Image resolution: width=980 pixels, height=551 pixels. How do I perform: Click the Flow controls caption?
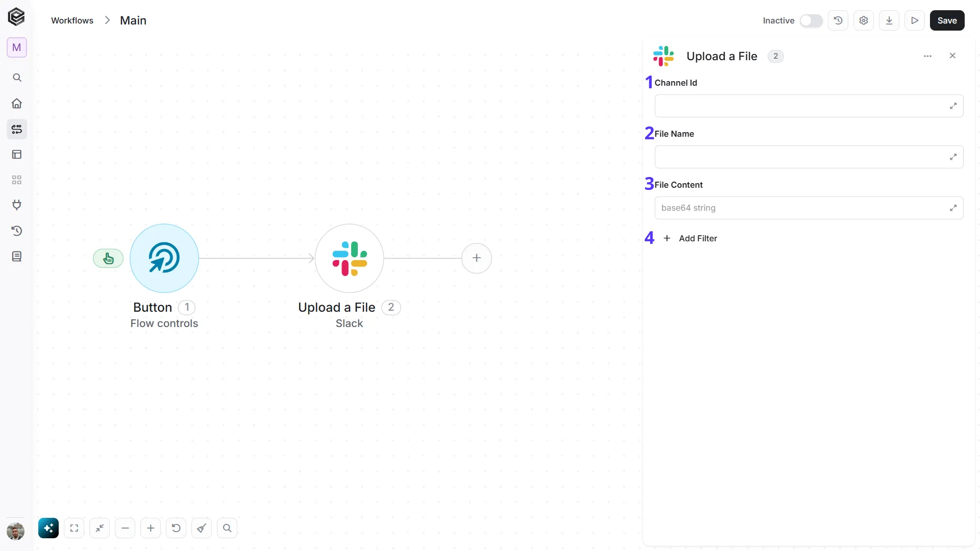(164, 323)
